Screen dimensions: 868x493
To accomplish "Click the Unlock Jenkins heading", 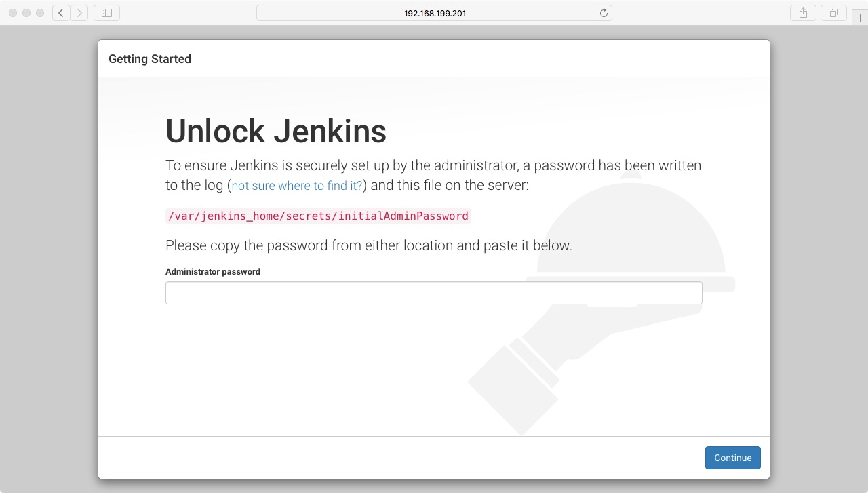I will [276, 132].
